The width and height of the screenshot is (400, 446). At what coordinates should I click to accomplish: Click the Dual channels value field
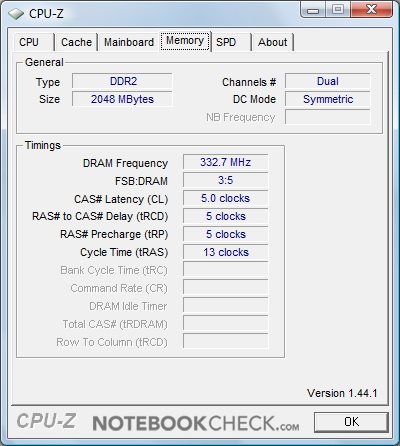328,81
